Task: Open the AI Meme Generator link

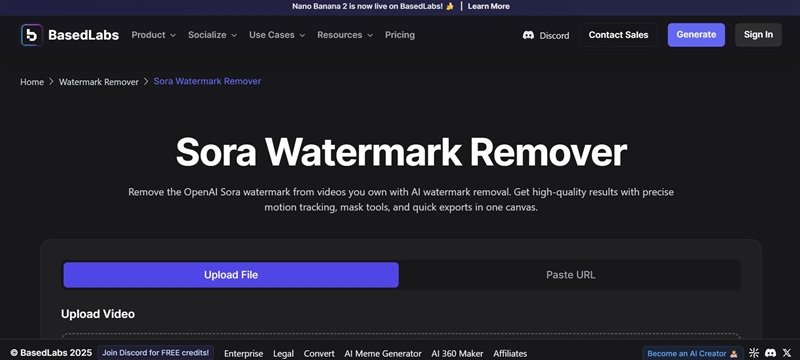Action: [x=383, y=353]
